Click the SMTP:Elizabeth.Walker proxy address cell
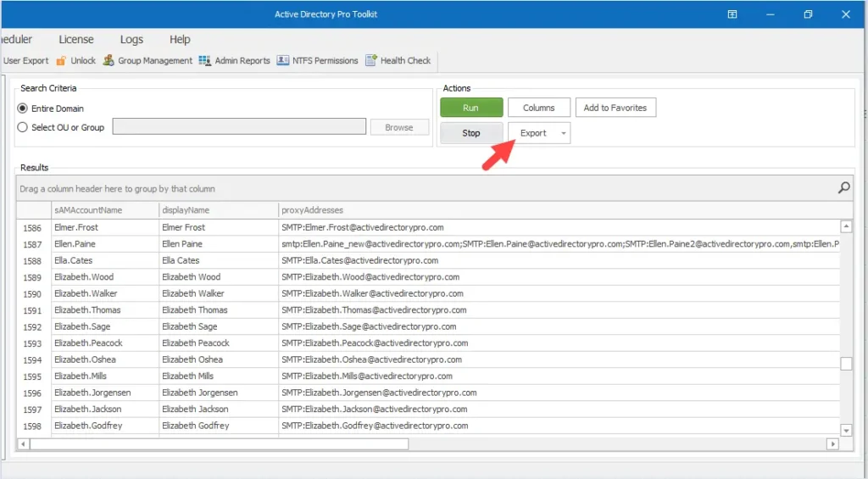The width and height of the screenshot is (868, 479). [x=559, y=293]
